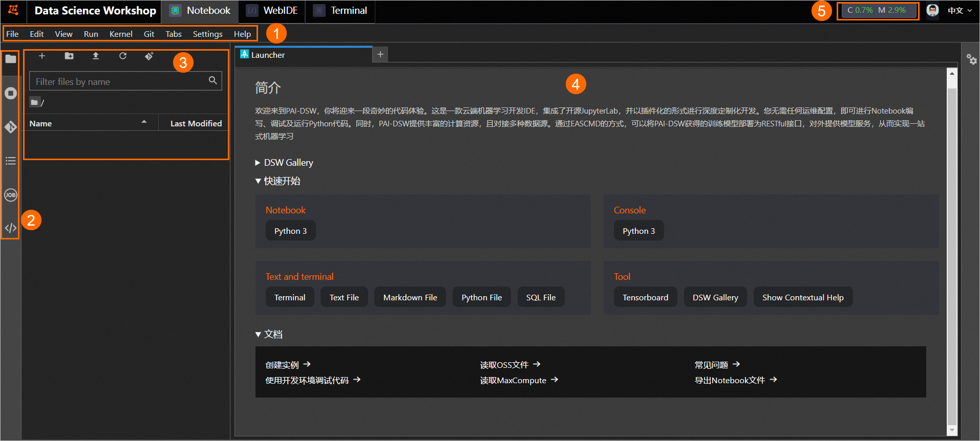Switch to the WebIDE top tab
The height and width of the screenshot is (441, 980).
272,11
